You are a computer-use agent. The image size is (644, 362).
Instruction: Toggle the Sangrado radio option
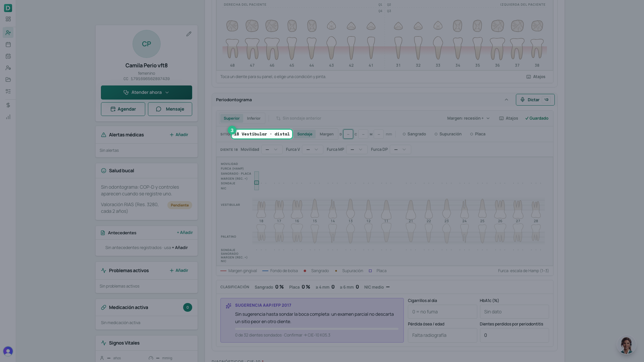[x=414, y=134]
